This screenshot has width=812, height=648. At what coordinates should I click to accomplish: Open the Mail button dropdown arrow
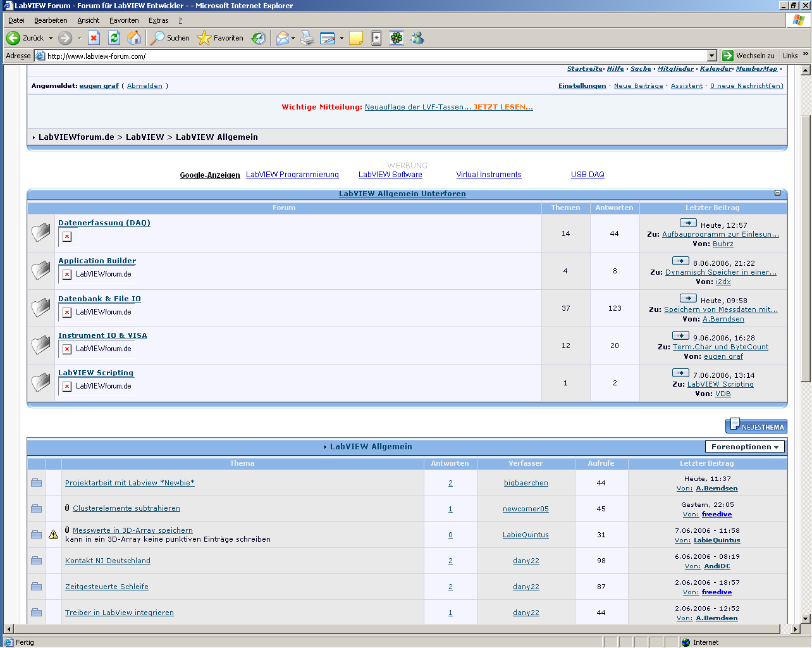[293, 38]
